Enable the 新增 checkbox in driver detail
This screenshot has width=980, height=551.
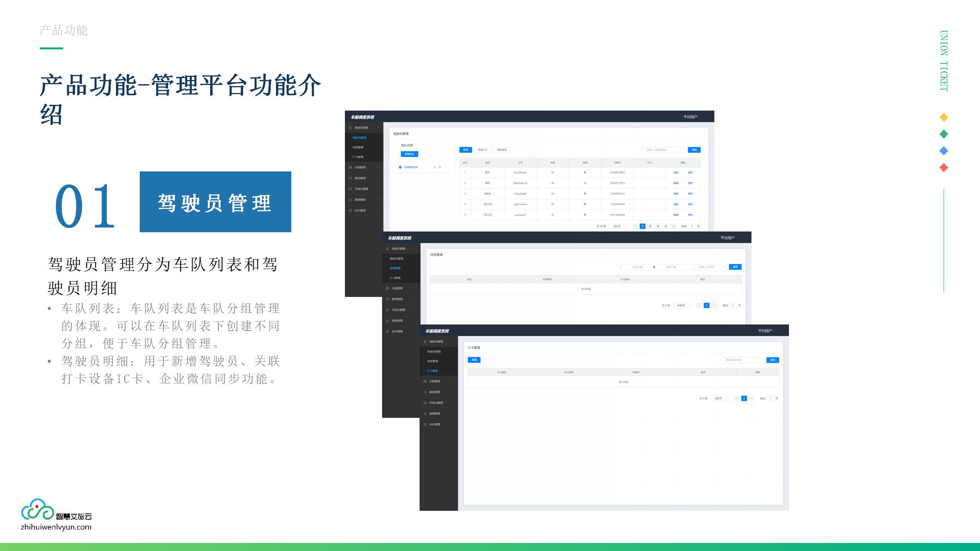pyautogui.click(x=466, y=151)
